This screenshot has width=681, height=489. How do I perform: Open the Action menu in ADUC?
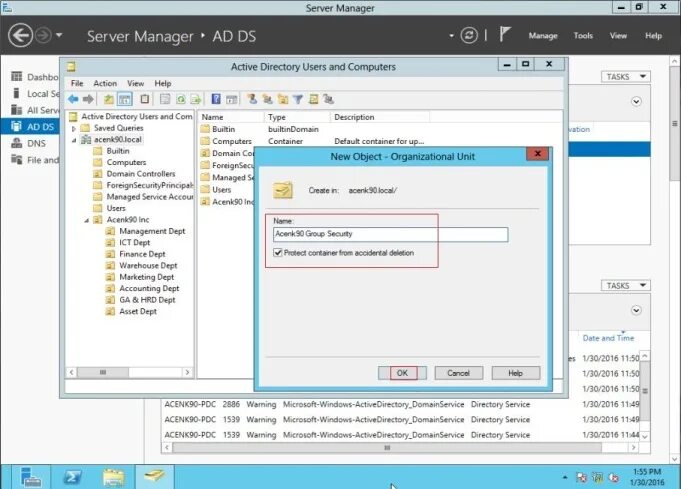(x=105, y=83)
